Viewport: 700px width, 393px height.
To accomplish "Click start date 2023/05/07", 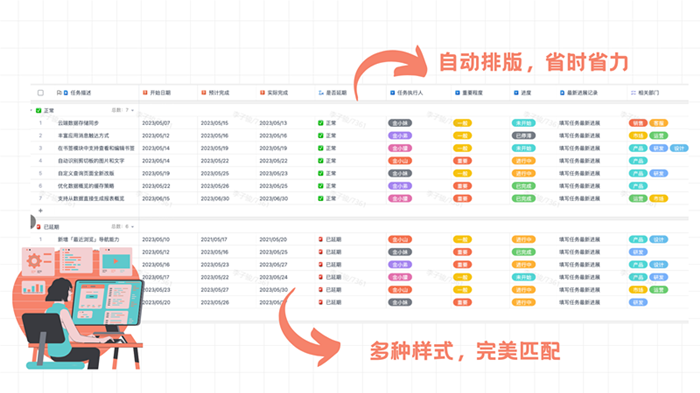I will 156,123.
